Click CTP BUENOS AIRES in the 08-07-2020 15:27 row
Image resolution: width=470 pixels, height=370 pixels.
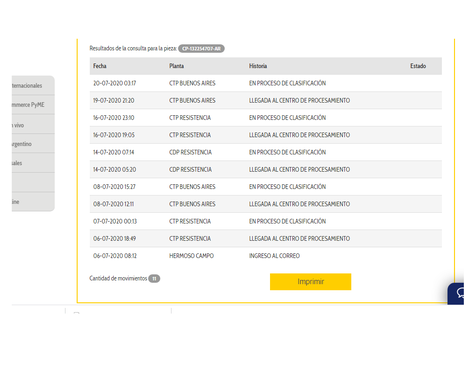tap(192, 187)
